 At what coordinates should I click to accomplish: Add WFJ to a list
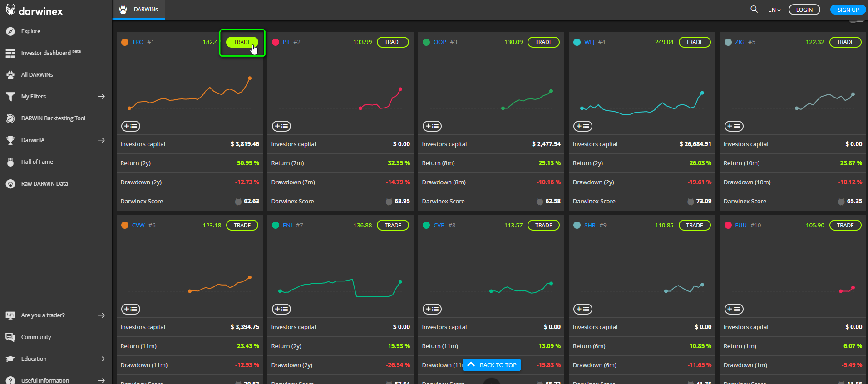click(583, 126)
